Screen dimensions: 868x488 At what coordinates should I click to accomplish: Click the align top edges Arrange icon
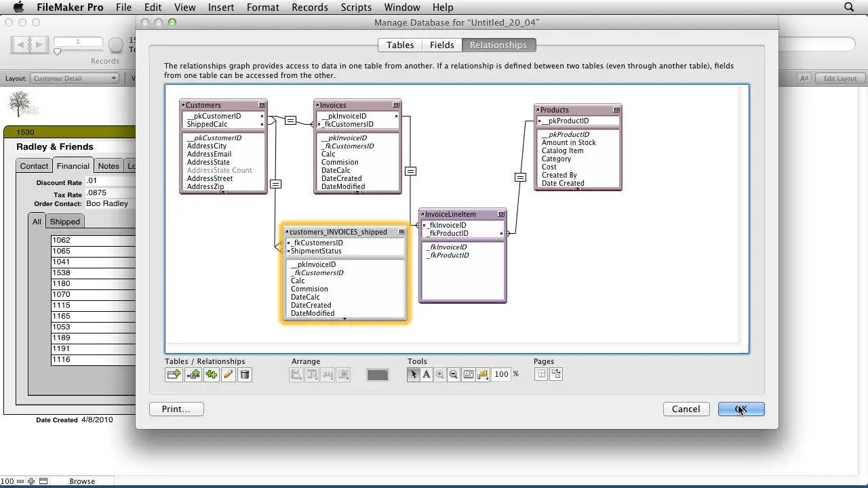coord(312,374)
